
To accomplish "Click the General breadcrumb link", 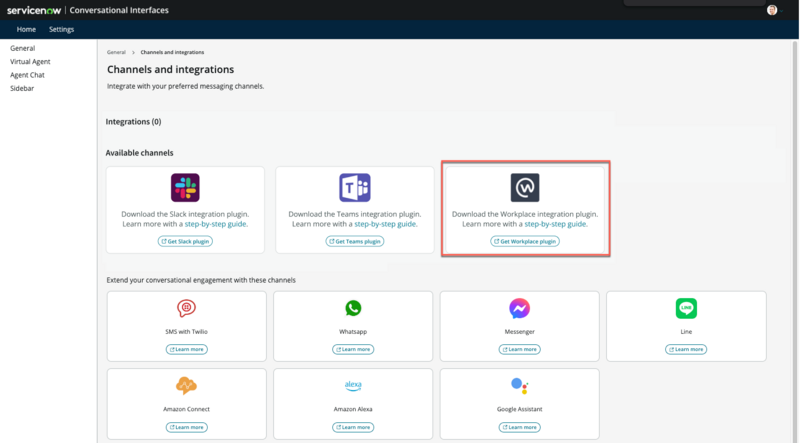I will click(x=116, y=52).
